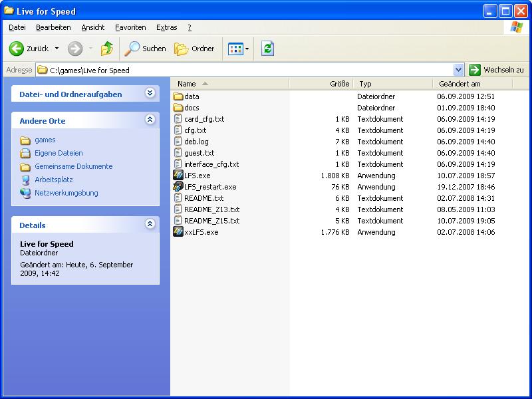Select the card_cfg.txt file icon

tap(178, 119)
